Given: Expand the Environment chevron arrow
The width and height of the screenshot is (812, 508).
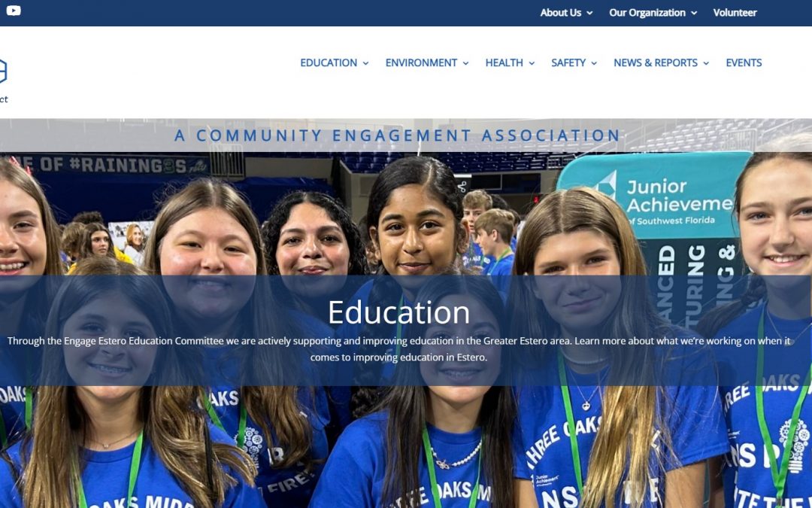Looking at the screenshot, I should [465, 63].
